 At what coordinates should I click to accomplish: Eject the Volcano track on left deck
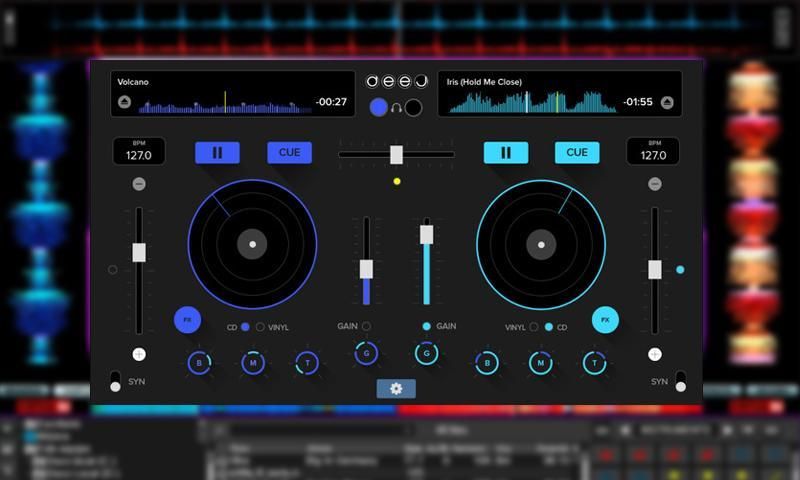click(124, 101)
